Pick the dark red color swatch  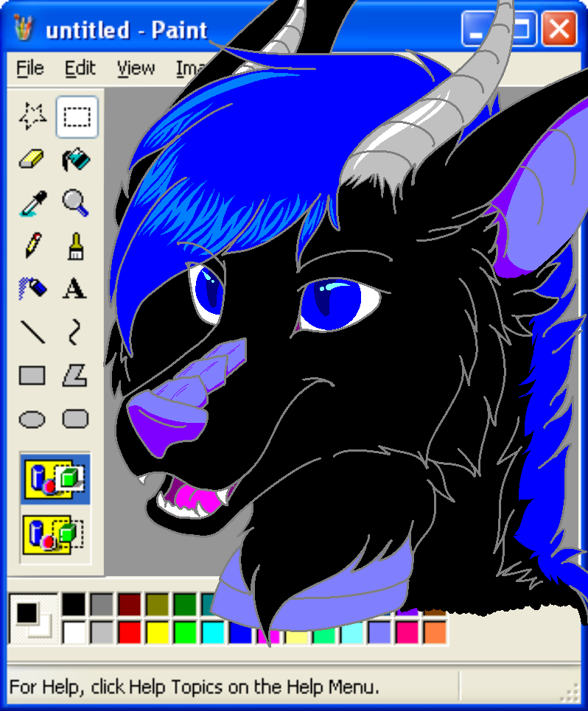coord(130,605)
